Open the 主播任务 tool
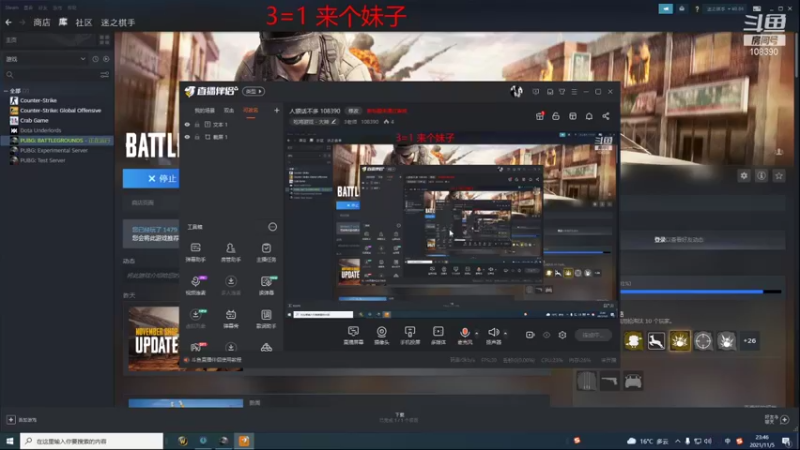The width and height of the screenshot is (800, 450). (x=266, y=253)
